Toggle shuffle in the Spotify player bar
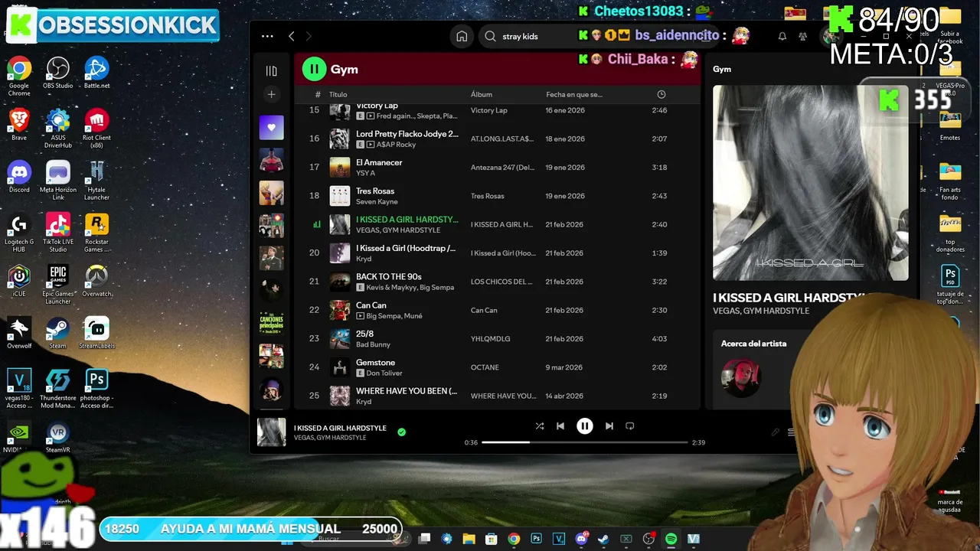Viewport: 980px width, 551px height. (x=540, y=426)
